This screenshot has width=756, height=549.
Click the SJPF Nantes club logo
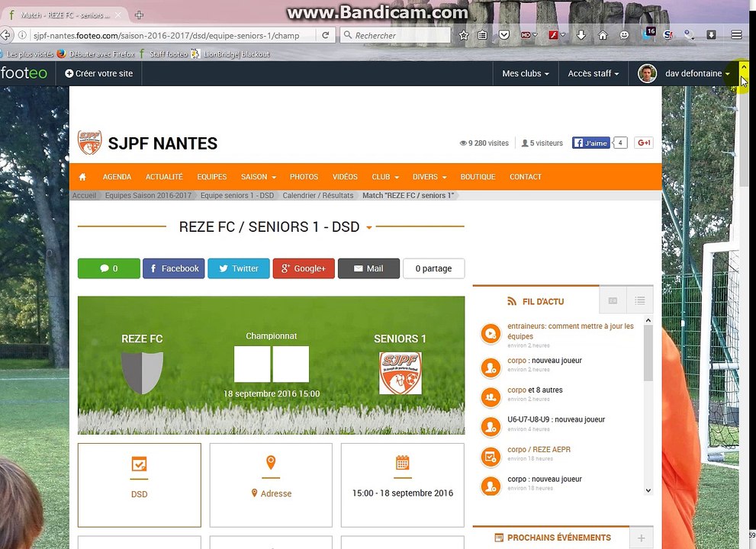(x=90, y=142)
